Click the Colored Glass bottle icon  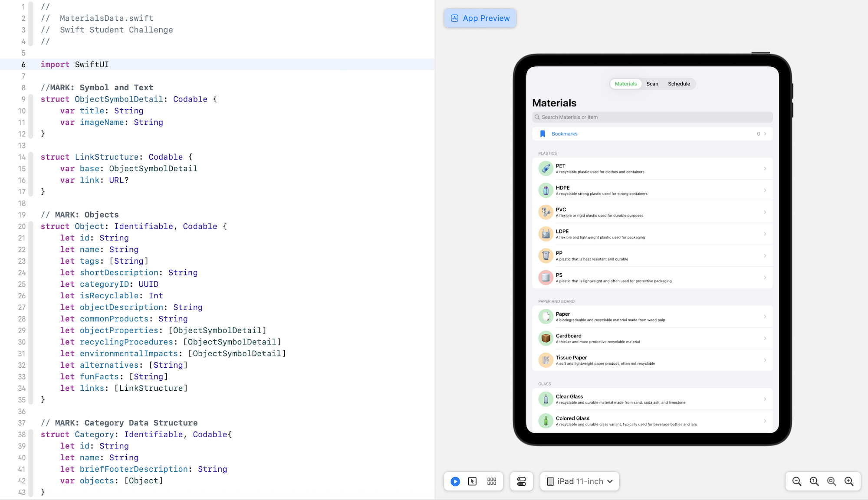point(546,421)
